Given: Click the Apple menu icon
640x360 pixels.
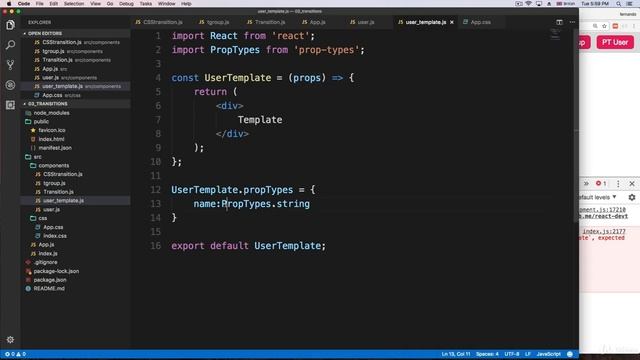Looking at the screenshot, I should tap(9, 3).
